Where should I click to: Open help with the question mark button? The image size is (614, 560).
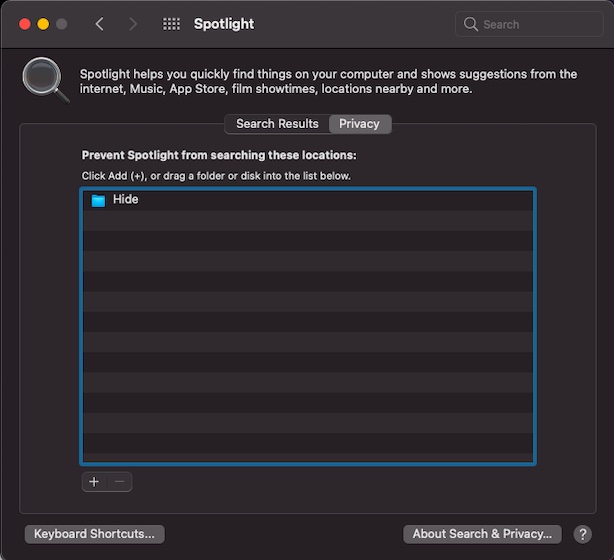[582, 534]
